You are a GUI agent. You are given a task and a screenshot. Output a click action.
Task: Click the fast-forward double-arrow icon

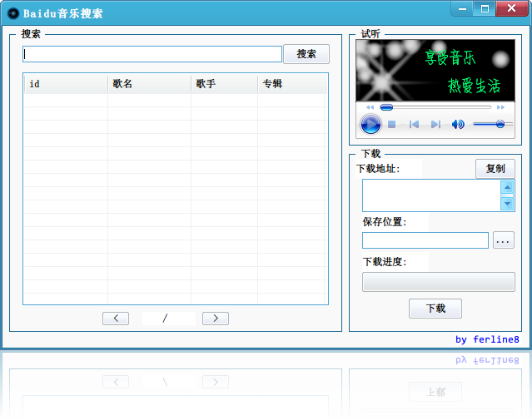click(500, 107)
